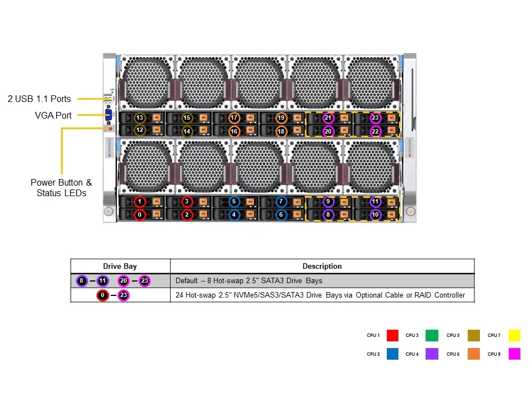Click the blue drive bay 5 marker

[x=234, y=202]
